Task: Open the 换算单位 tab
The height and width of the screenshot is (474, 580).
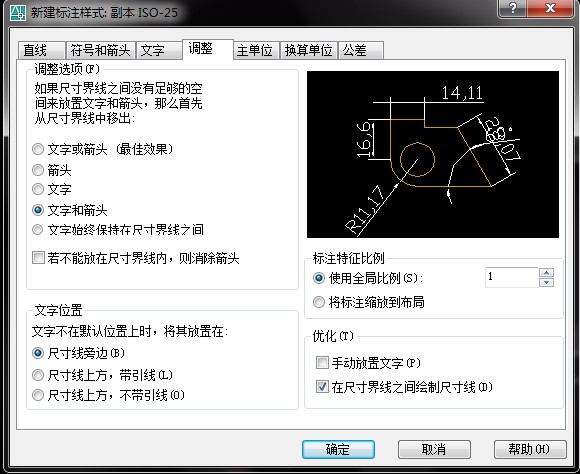Action: tap(308, 50)
